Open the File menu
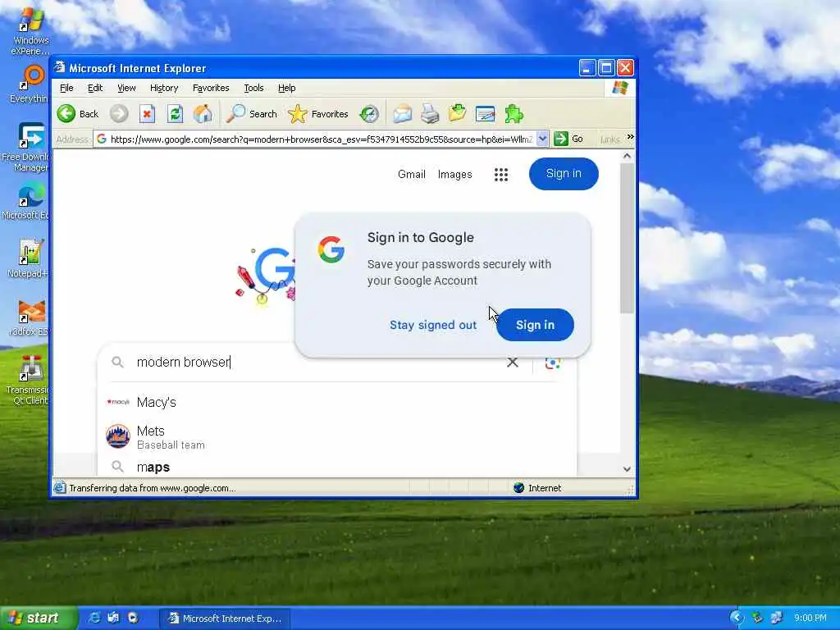Screen dimensions: 840x630 [x=66, y=88]
